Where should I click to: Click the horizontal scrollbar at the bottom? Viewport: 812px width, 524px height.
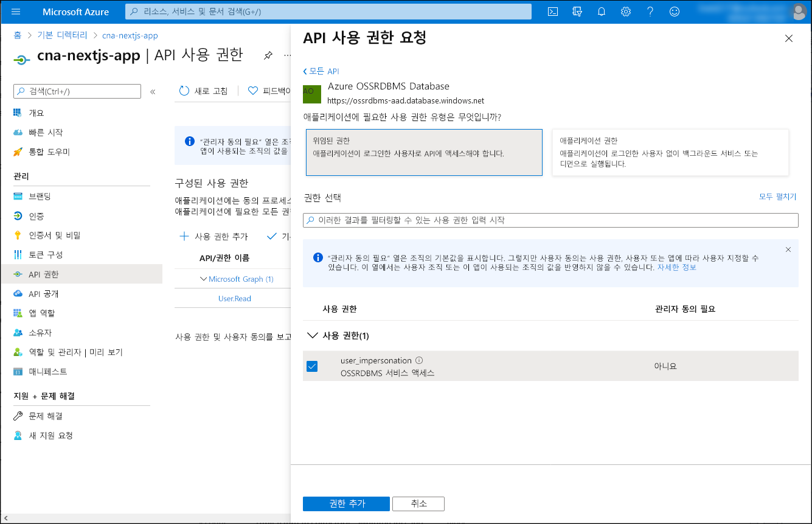[x=146, y=519]
